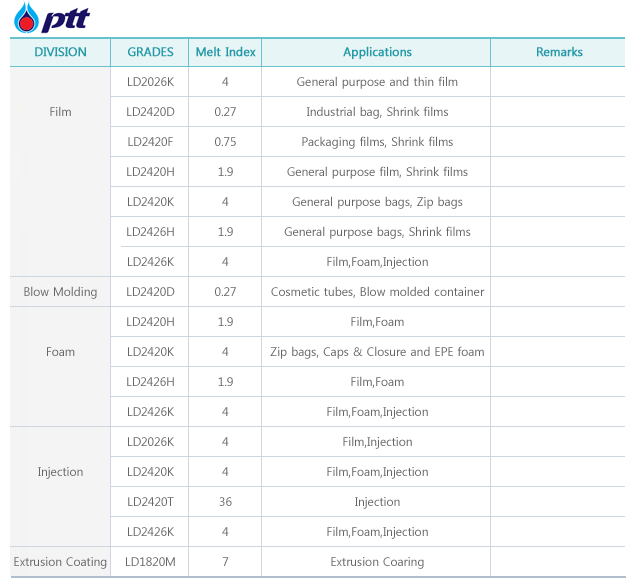Select the Injection division cell
This screenshot has height=584, width=637.
click(60, 472)
